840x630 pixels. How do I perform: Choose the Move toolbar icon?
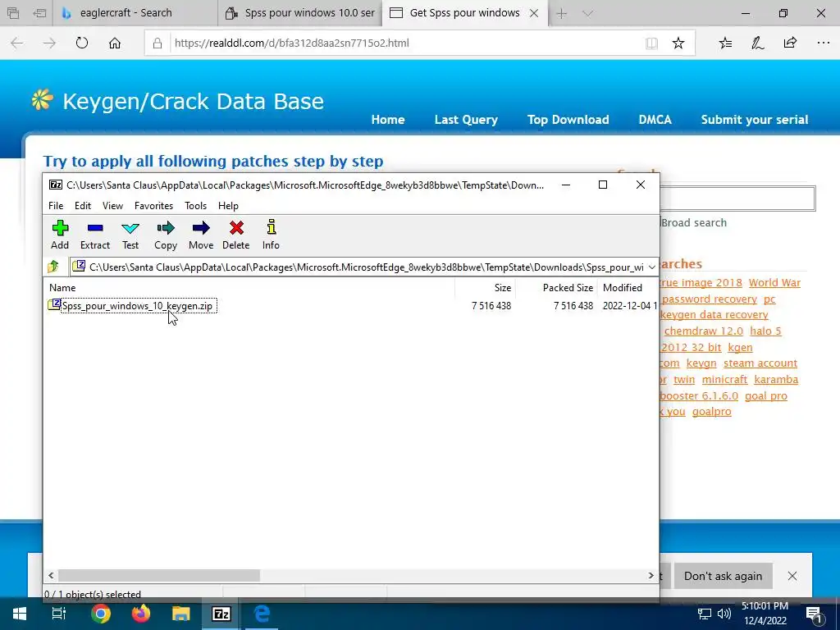[x=201, y=235]
